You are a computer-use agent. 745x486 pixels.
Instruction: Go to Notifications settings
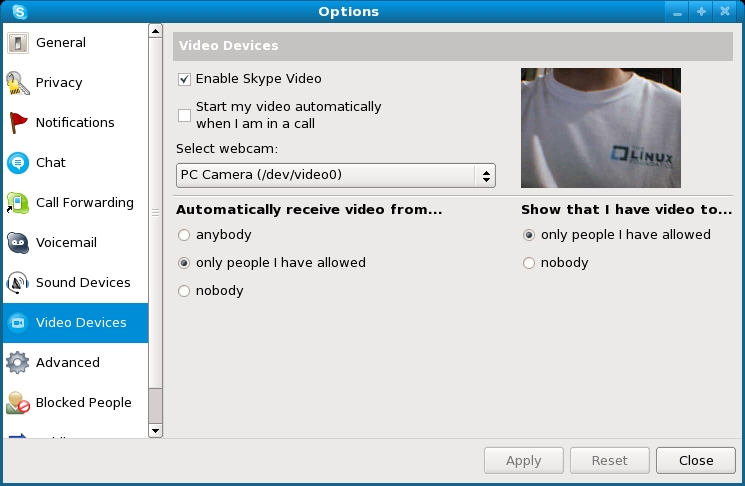(76, 123)
